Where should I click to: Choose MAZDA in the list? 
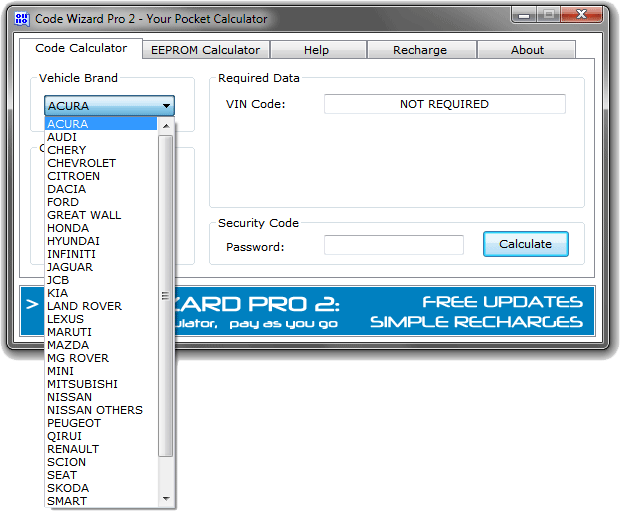click(x=101, y=345)
